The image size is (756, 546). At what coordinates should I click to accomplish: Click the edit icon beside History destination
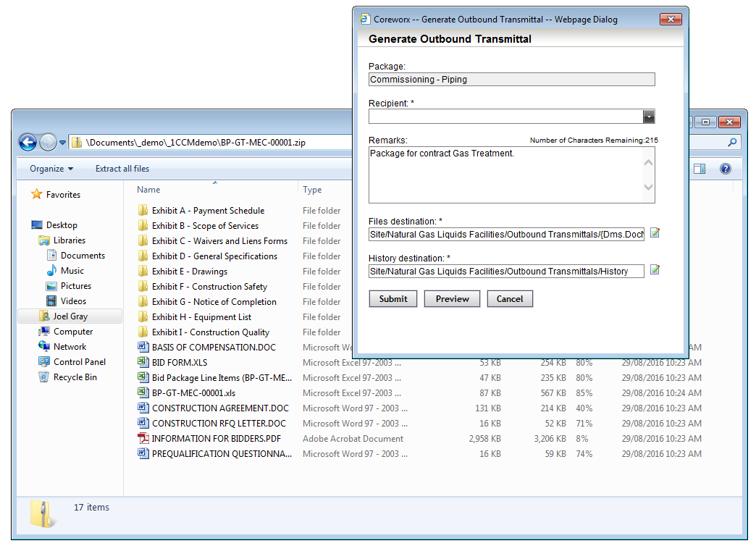coord(655,269)
